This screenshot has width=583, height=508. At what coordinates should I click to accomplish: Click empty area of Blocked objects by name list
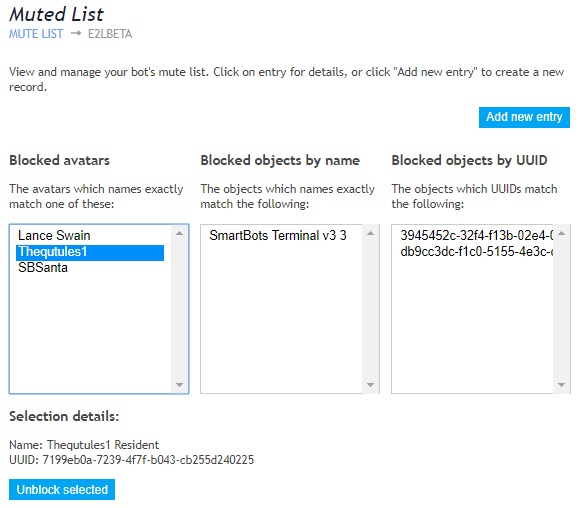tap(281, 316)
